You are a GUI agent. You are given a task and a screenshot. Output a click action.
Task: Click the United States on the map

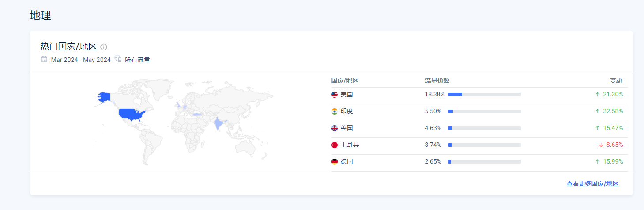click(132, 114)
